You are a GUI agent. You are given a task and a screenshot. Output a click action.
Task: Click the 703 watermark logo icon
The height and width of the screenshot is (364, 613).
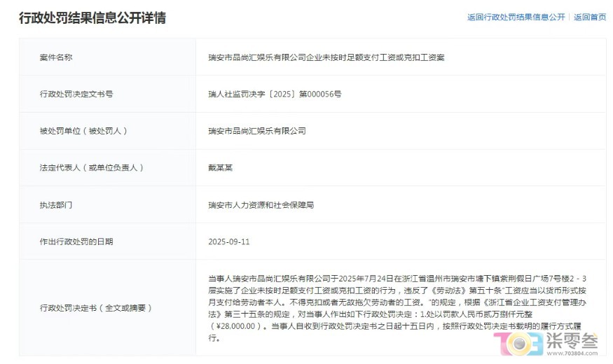517,345
